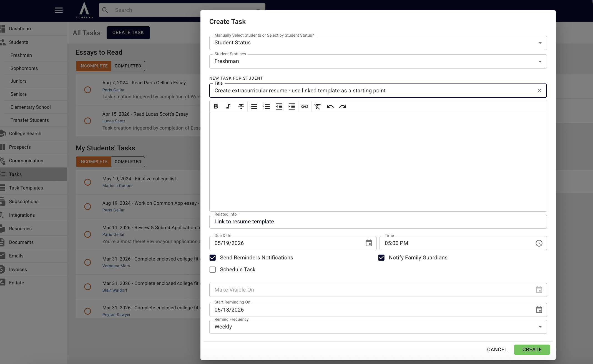The width and height of the screenshot is (593, 364).
Task: Insert a hyperlink via the link icon
Action: tap(305, 106)
